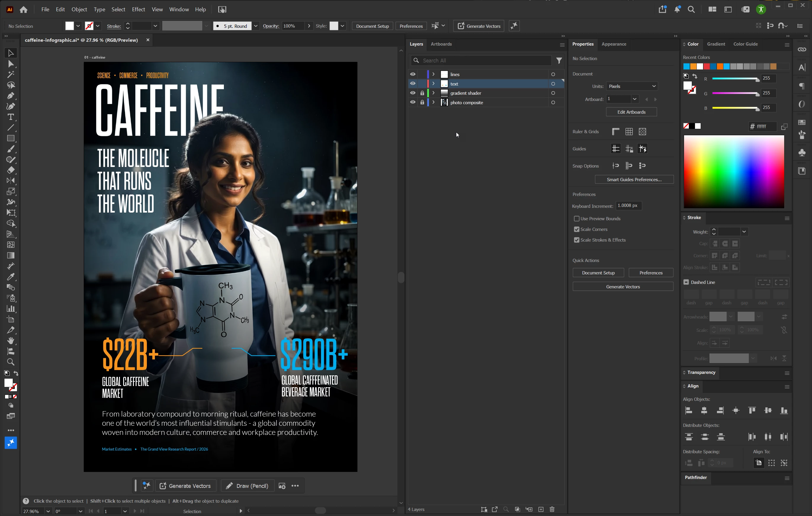Image resolution: width=812 pixels, height=516 pixels.
Task: Select the Type tool
Action: click(10, 117)
